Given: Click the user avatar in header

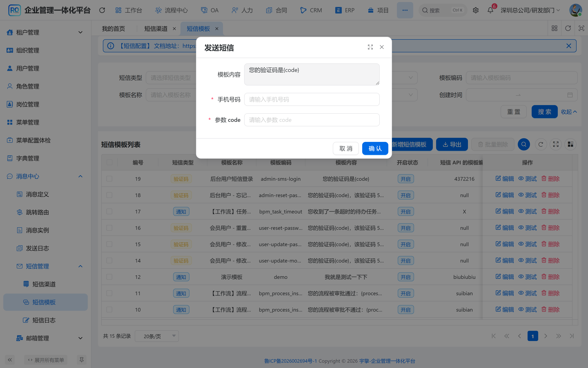Looking at the screenshot, I should pyautogui.click(x=575, y=10).
